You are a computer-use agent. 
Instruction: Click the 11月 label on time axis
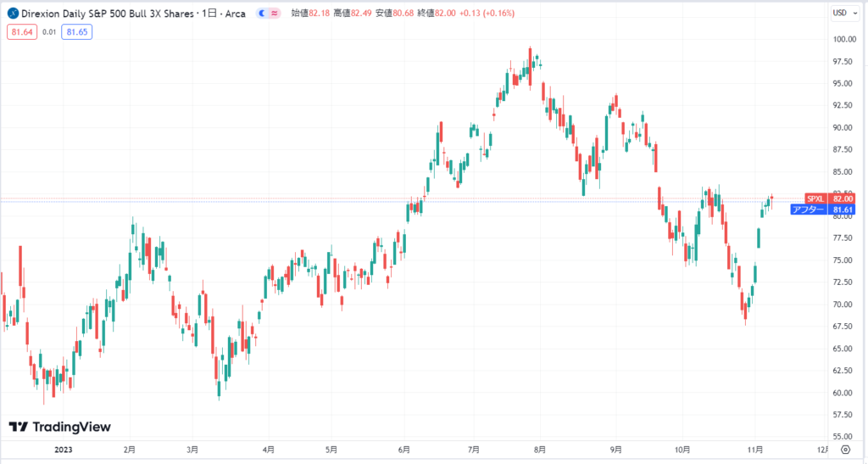tap(755, 450)
